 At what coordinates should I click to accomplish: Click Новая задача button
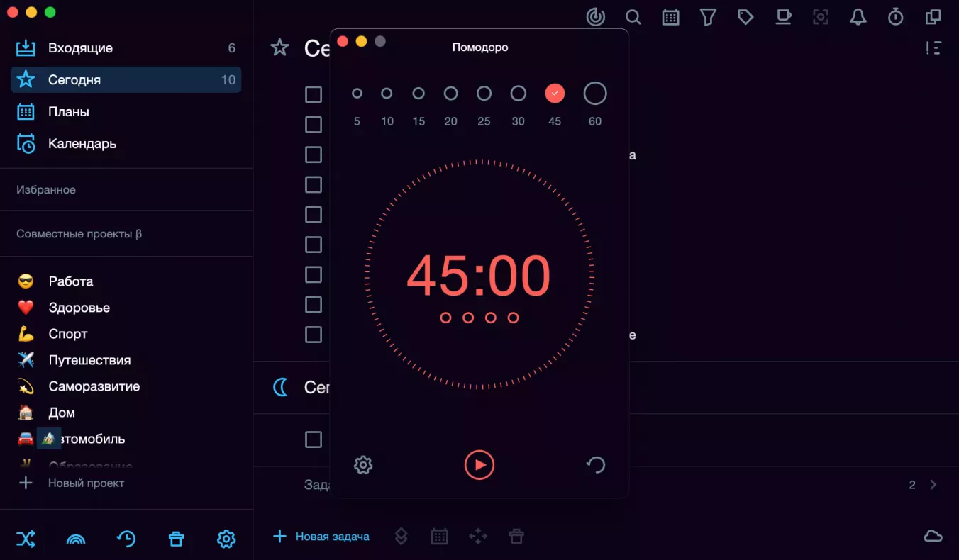(x=321, y=537)
